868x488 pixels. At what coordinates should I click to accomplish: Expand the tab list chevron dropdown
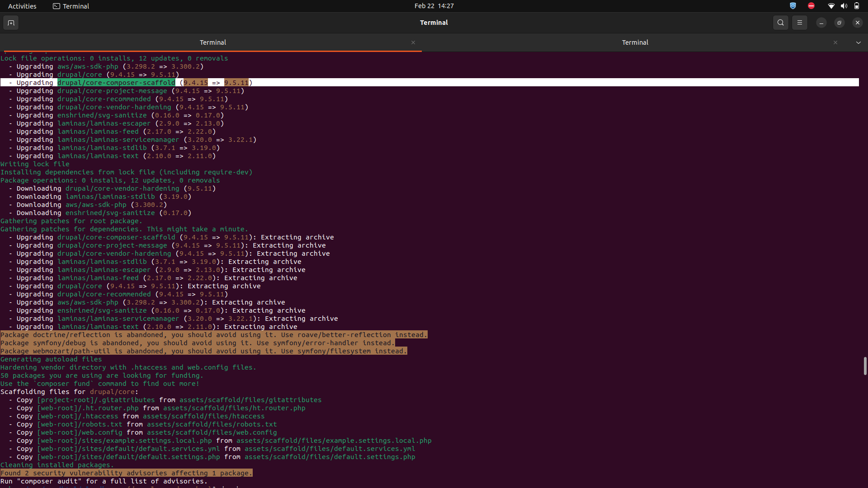(x=858, y=42)
